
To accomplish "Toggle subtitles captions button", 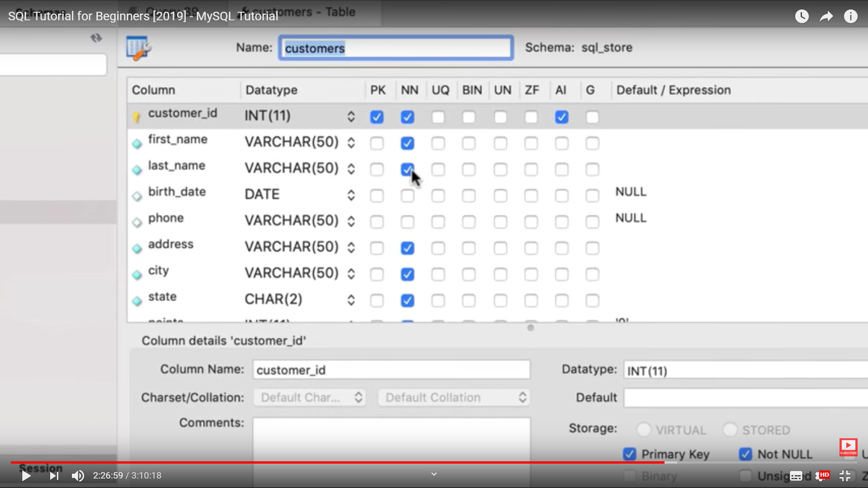I will pyautogui.click(x=796, y=475).
